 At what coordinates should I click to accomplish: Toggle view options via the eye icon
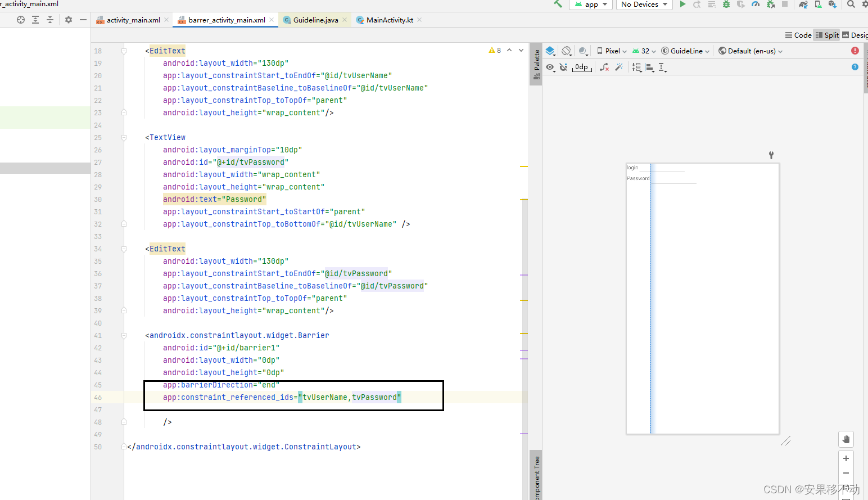549,67
